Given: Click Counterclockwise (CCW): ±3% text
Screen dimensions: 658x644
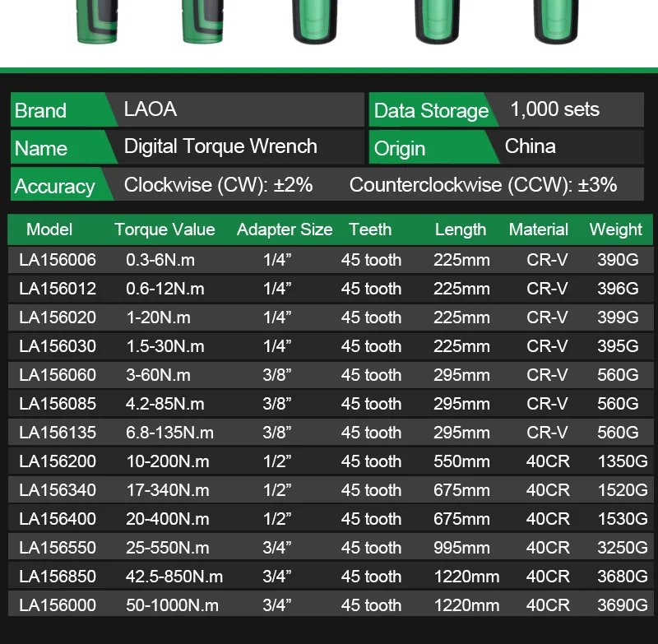Looking at the screenshot, I should (x=483, y=185).
